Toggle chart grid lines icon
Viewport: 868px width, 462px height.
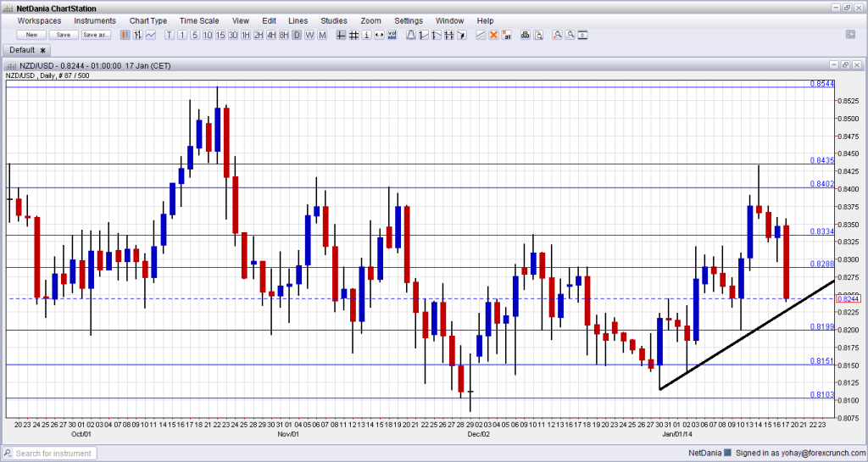click(x=353, y=35)
